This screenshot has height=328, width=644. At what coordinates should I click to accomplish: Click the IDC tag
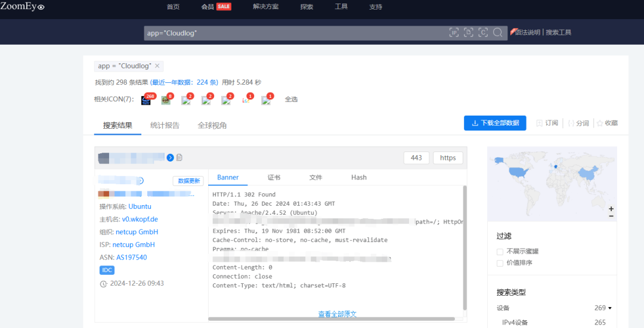point(107,270)
